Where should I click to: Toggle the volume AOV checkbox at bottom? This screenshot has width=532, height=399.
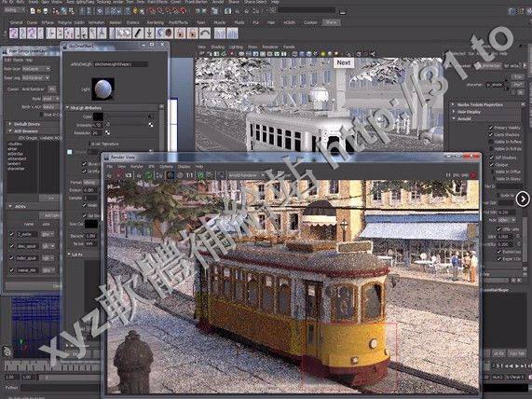(x=11, y=270)
